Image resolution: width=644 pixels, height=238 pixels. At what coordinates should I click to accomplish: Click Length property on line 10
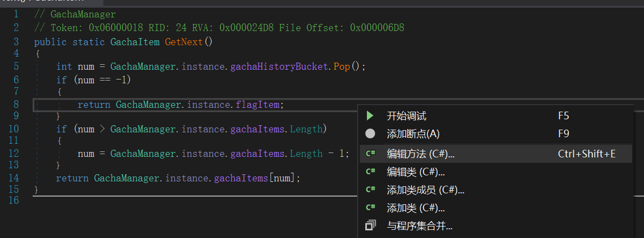pyautogui.click(x=306, y=129)
